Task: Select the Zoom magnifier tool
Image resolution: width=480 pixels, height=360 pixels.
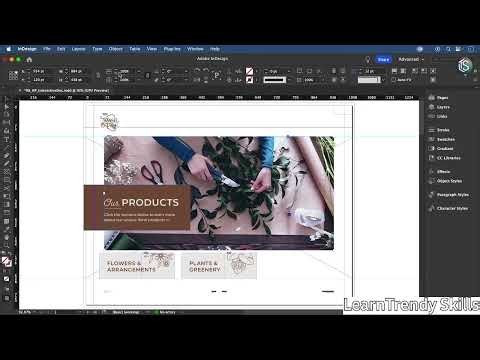Action: click(7, 246)
